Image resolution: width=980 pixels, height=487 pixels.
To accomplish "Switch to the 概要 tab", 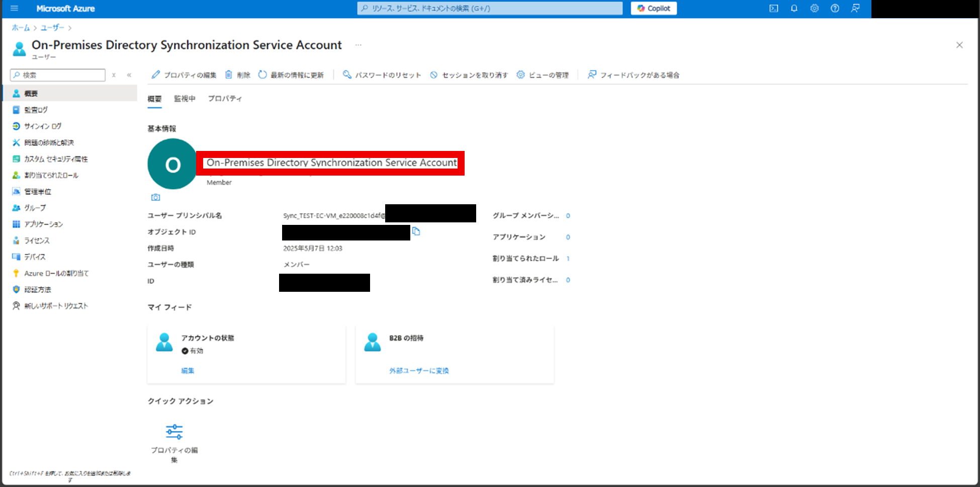I will 154,99.
